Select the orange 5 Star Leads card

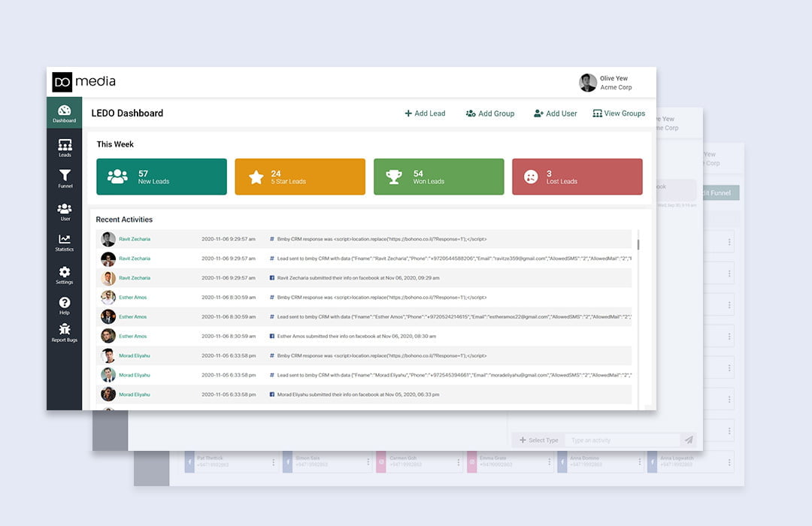point(300,177)
